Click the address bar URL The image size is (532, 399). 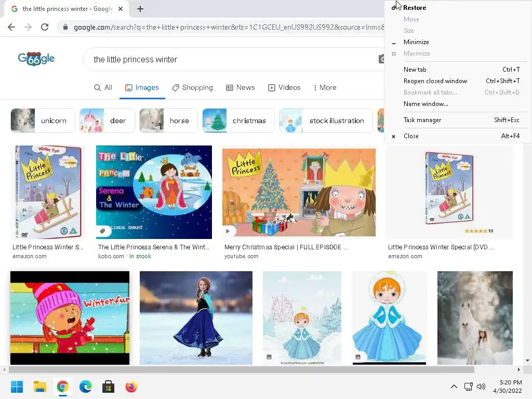coord(229,27)
